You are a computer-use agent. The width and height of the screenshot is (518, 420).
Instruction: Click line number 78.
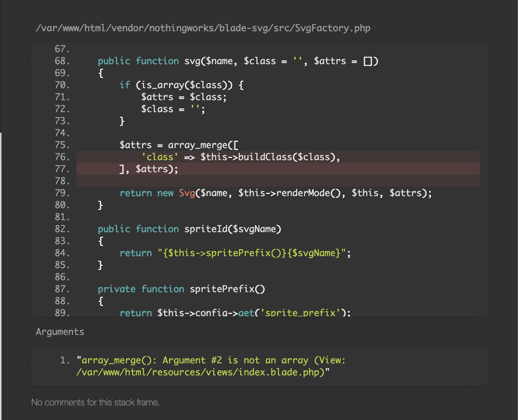click(62, 181)
